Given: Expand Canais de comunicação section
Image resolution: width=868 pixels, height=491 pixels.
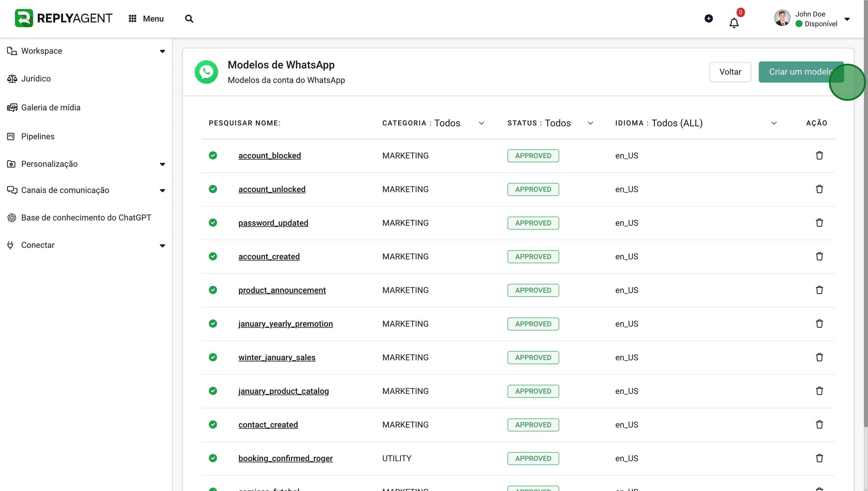Looking at the screenshot, I should point(162,191).
